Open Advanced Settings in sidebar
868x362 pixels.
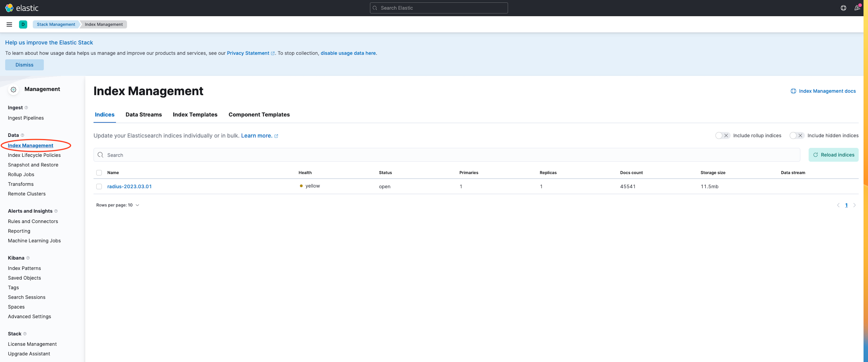[30, 317]
